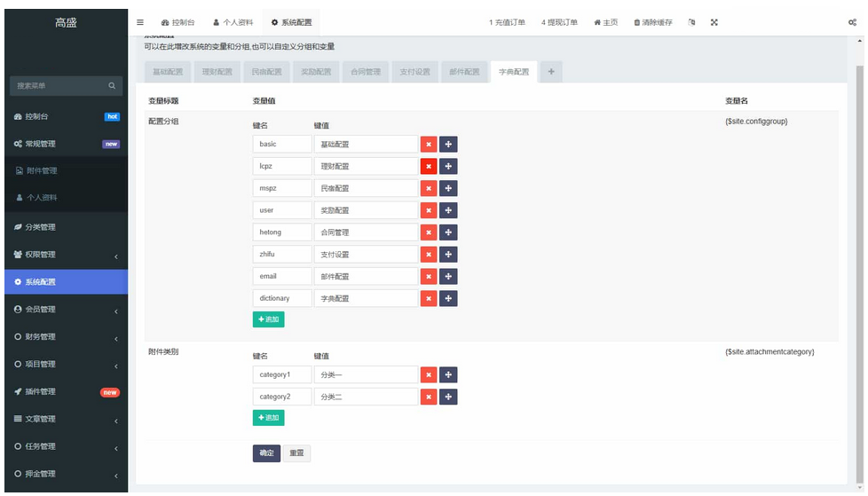Click the hetong key name input field
The image size is (868, 496).
(x=281, y=232)
